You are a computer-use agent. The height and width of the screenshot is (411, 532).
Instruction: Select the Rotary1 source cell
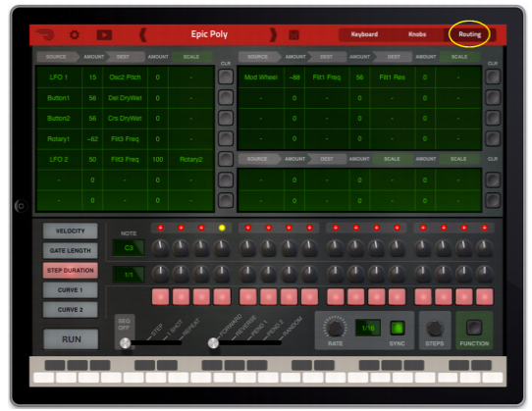tap(59, 138)
